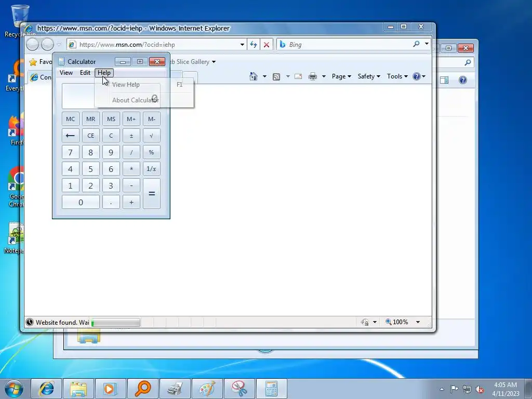Expand the search provider dropdown arrow
Viewport: 532px width, 399px height.
(427, 44)
